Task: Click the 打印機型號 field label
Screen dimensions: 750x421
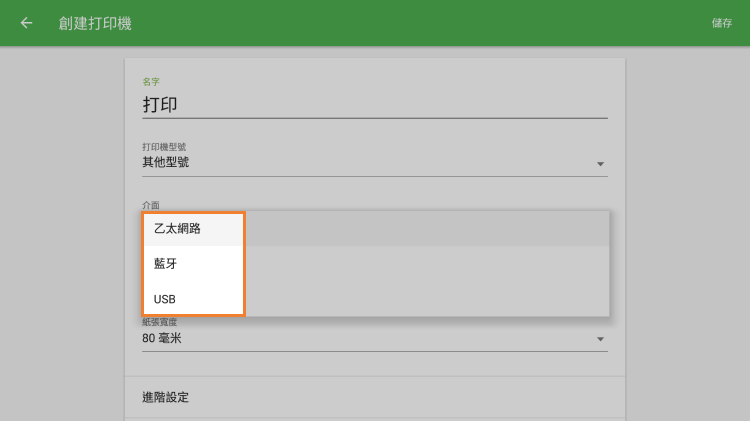Action: (x=164, y=147)
